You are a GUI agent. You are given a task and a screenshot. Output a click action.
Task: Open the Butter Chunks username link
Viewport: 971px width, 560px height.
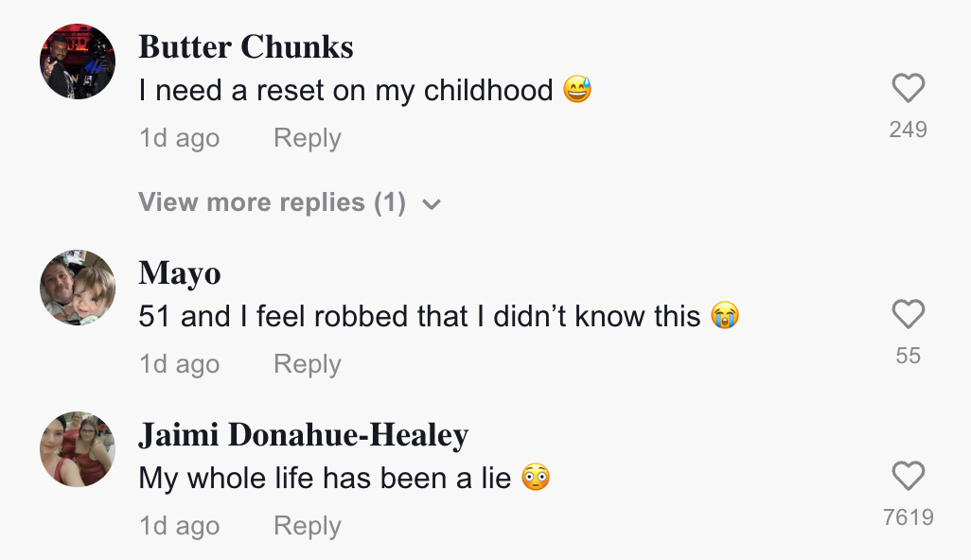pyautogui.click(x=246, y=47)
